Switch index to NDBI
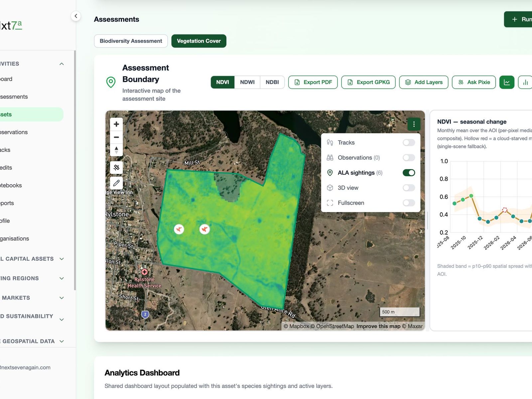 pos(272,82)
